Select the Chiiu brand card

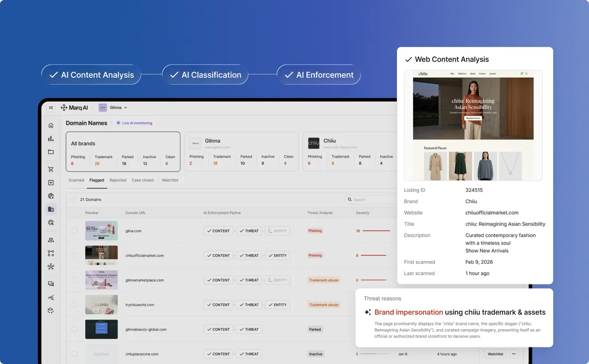[x=350, y=152]
